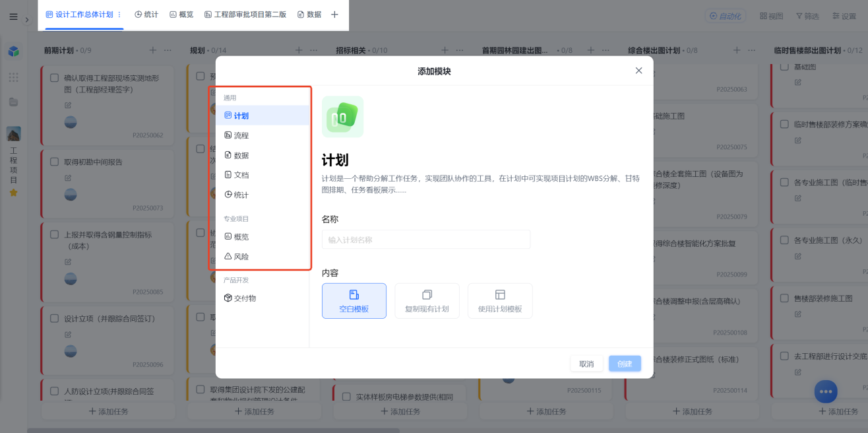This screenshot has height=433, width=868.
Task: Click the 创建 create button
Action: (x=625, y=364)
